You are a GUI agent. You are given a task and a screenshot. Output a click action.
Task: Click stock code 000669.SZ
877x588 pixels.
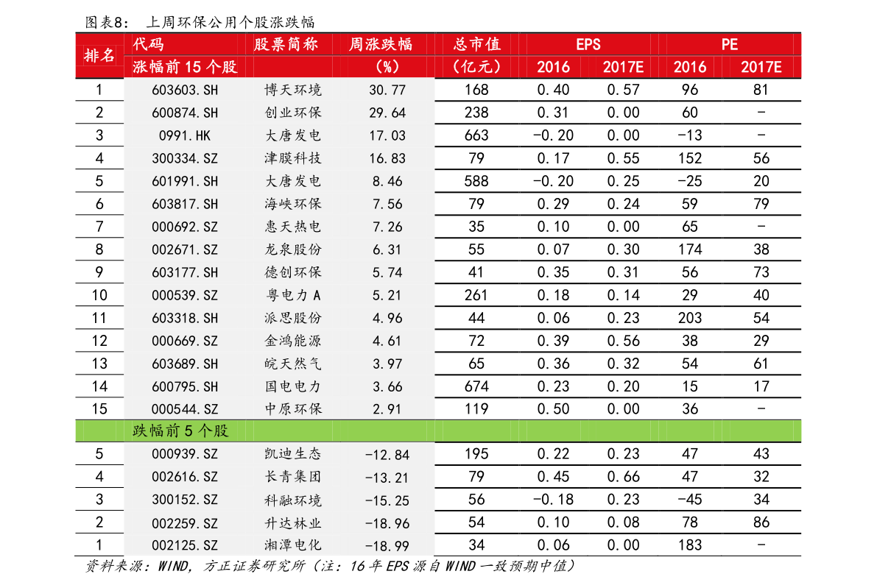point(185,341)
